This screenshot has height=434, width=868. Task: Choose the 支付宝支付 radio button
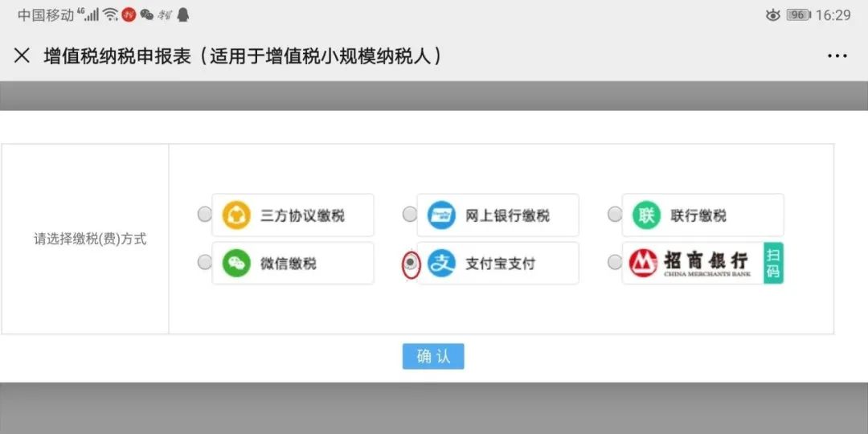(x=410, y=264)
